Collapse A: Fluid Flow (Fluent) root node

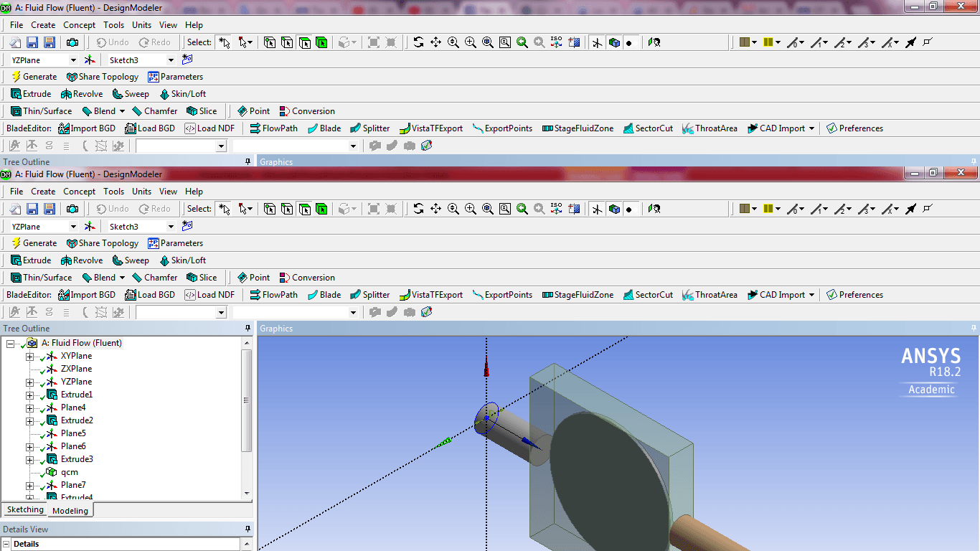(x=10, y=344)
